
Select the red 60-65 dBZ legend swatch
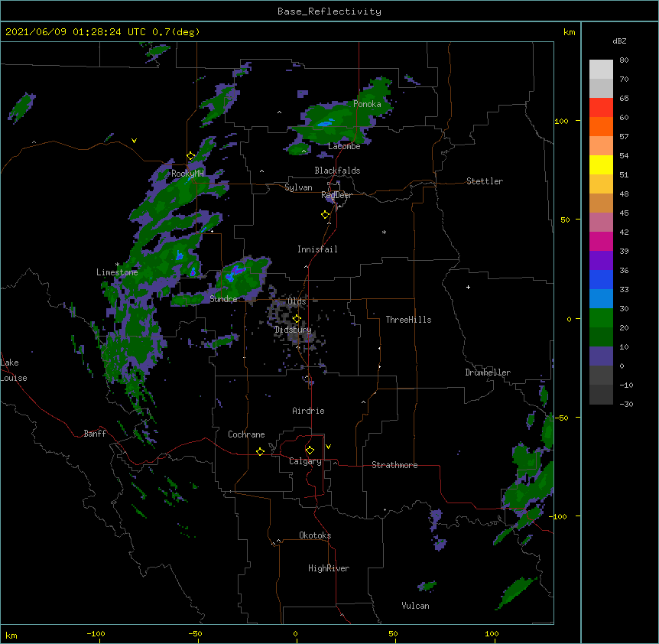point(601,108)
